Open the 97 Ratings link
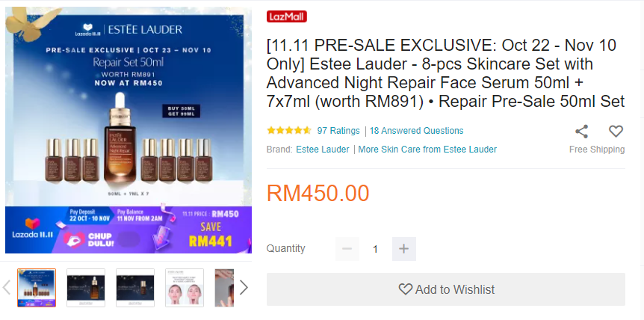The width and height of the screenshot is (644, 320). (x=338, y=131)
